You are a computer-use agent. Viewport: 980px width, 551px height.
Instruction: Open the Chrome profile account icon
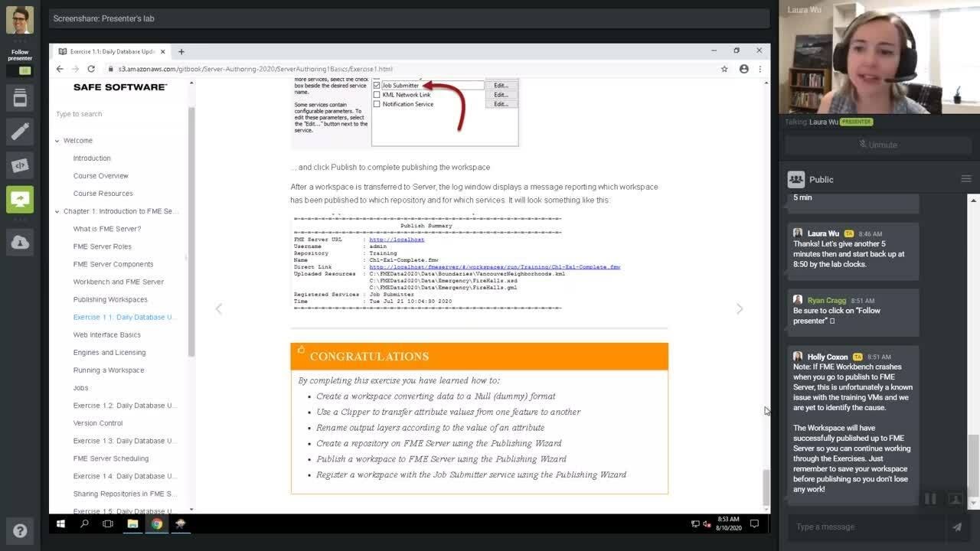[743, 69]
